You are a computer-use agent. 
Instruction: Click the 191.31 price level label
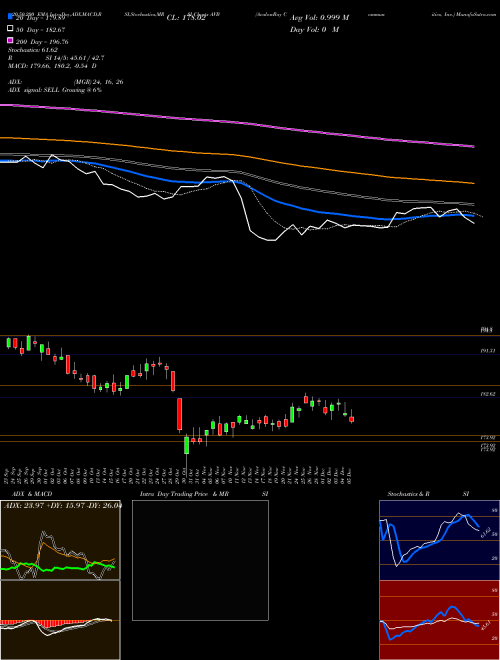[x=488, y=351]
